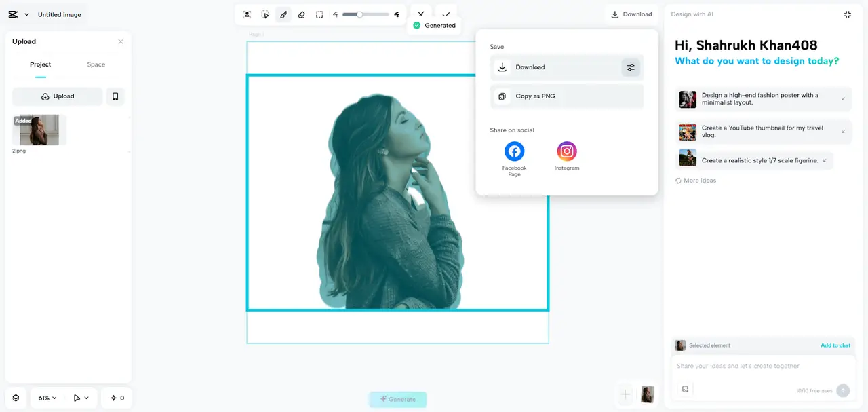Pick the eraser tool

(302, 14)
